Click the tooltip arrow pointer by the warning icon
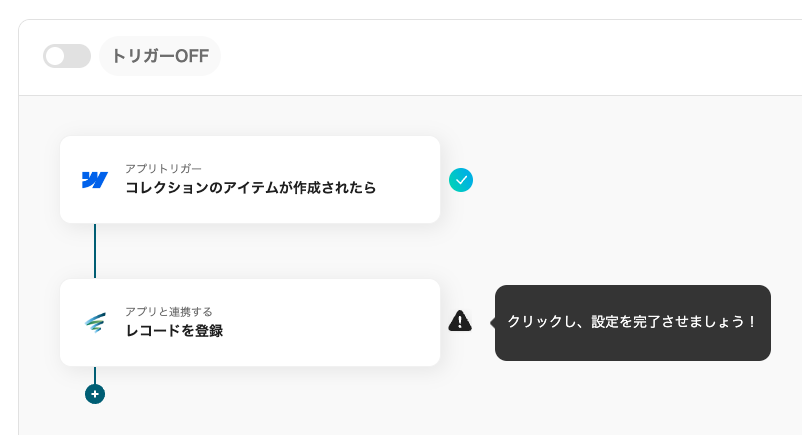802x435 pixels. (493, 322)
